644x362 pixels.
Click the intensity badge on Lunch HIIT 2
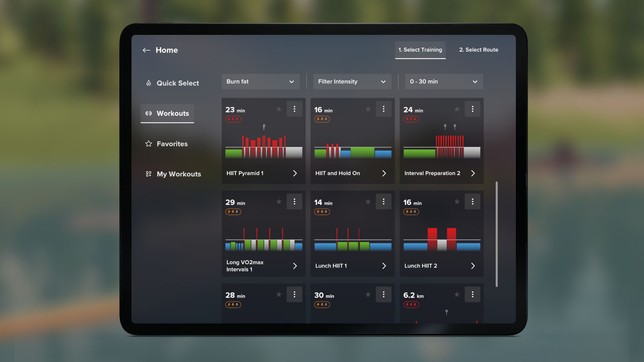tap(411, 212)
